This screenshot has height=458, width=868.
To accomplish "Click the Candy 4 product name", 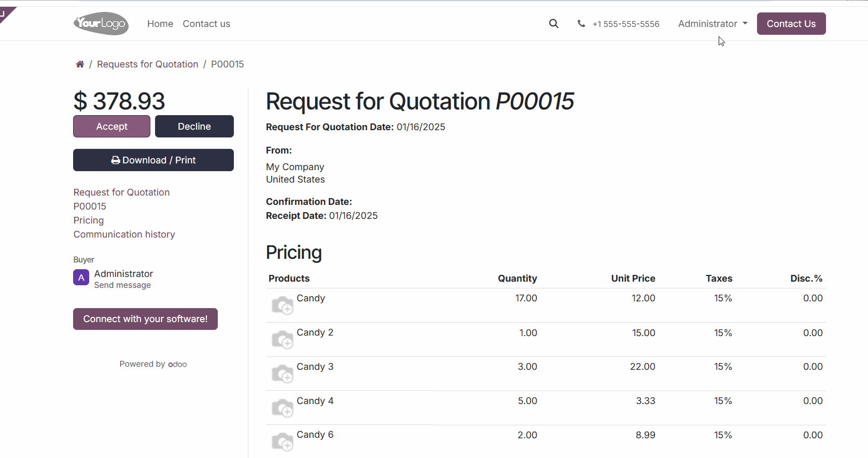I will tap(315, 401).
